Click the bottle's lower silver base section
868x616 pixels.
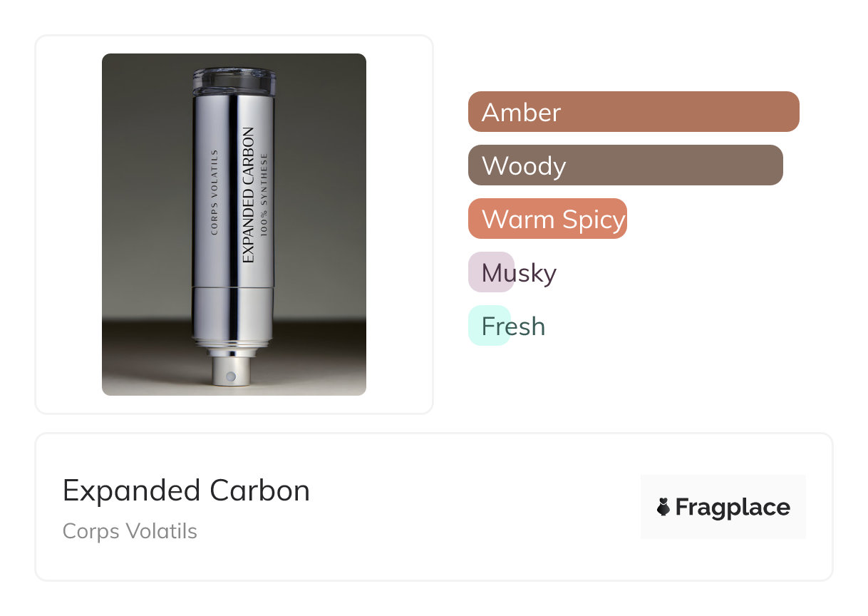click(234, 311)
